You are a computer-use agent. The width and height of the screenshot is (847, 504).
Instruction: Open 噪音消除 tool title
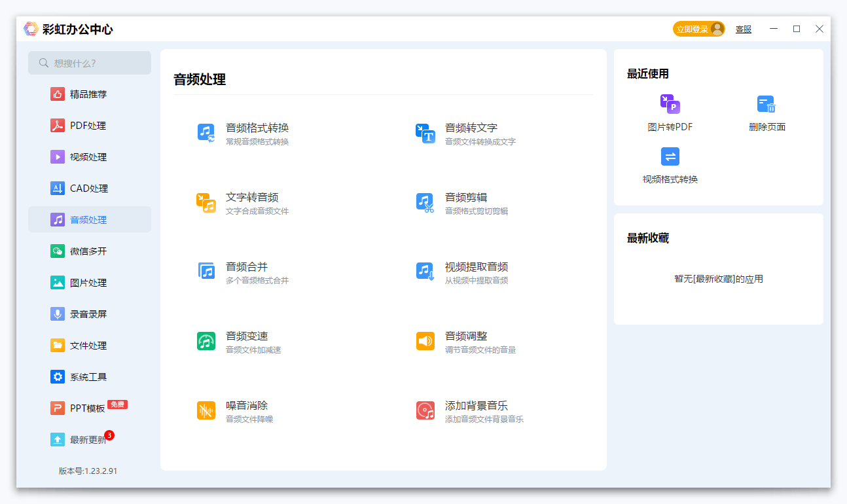(x=247, y=405)
